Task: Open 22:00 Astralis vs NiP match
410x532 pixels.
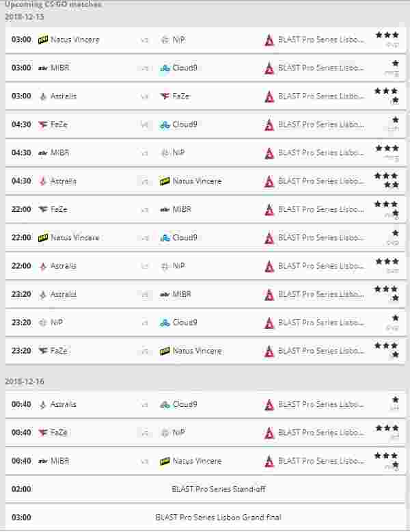Action: pyautogui.click(x=205, y=266)
